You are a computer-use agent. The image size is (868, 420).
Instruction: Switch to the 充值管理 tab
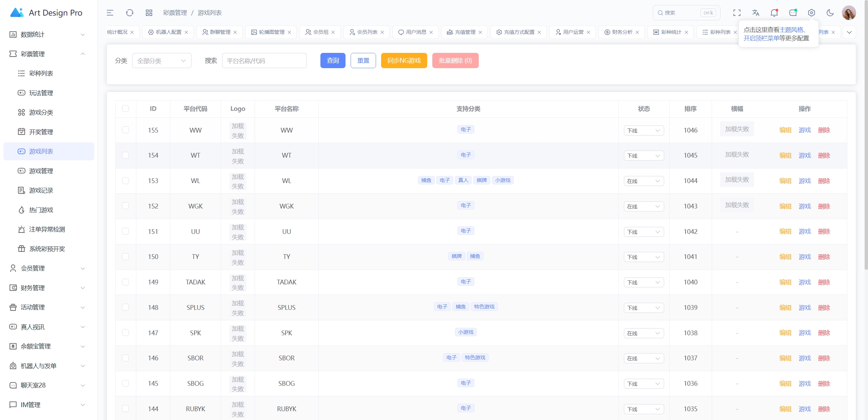(465, 32)
